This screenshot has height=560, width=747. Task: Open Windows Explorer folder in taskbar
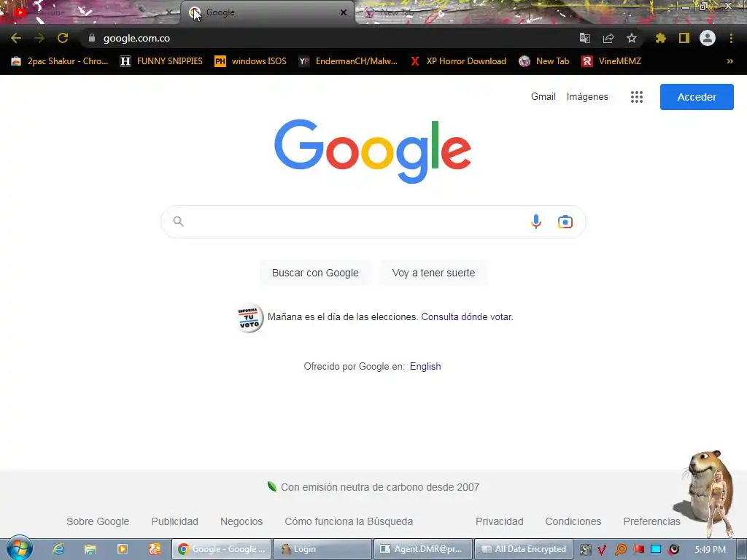coord(90,549)
